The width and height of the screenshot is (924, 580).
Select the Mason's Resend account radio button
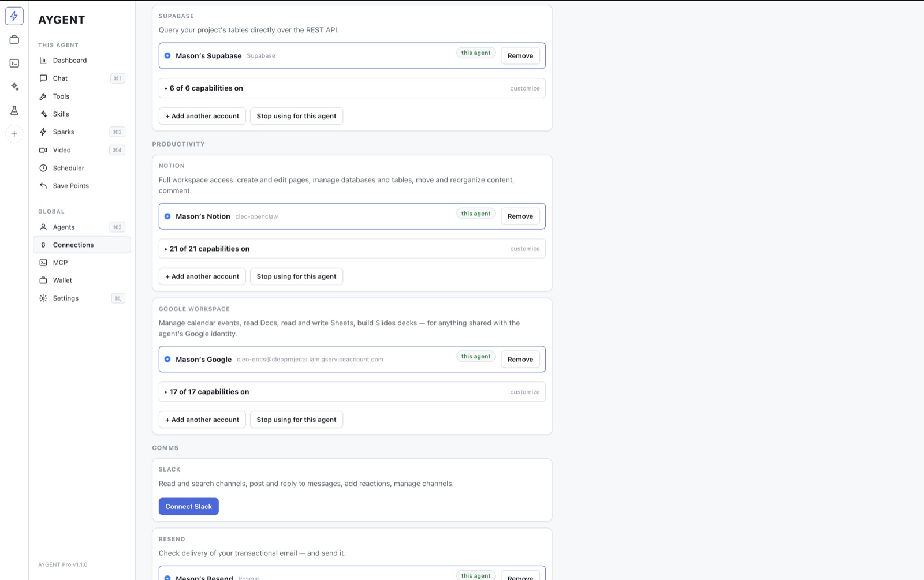pyautogui.click(x=167, y=577)
